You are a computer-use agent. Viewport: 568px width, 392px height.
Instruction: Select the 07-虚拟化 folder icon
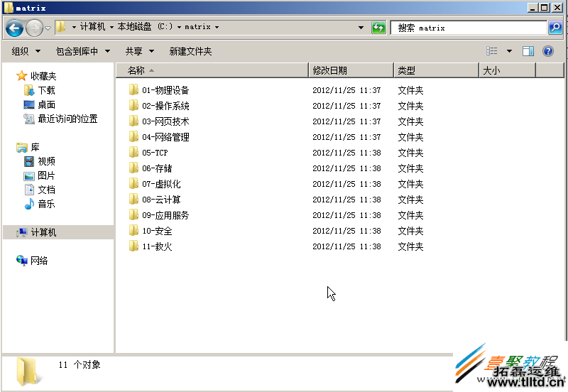point(133,184)
